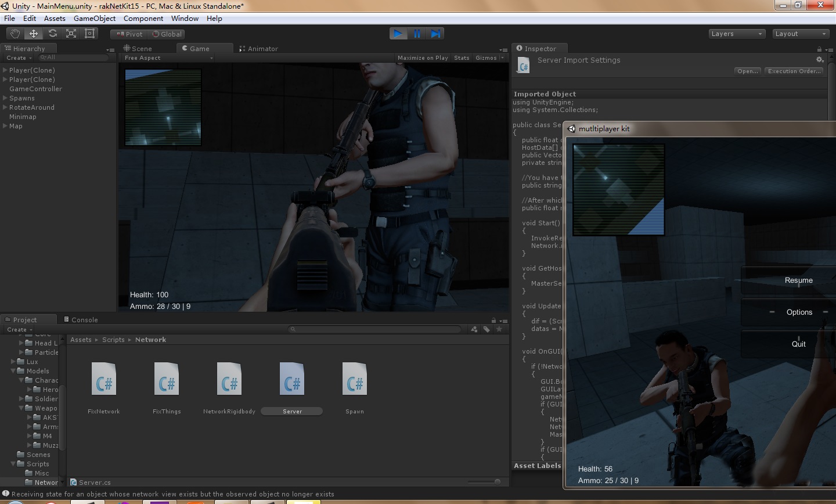Viewport: 836px width, 504px height.
Task: Select Minimap in Hierarchy
Action: click(x=23, y=117)
